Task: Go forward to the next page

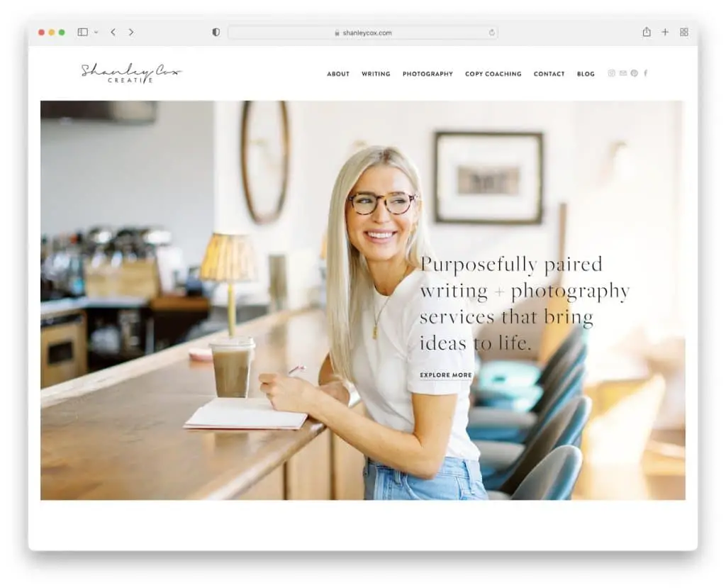Action: (x=131, y=32)
